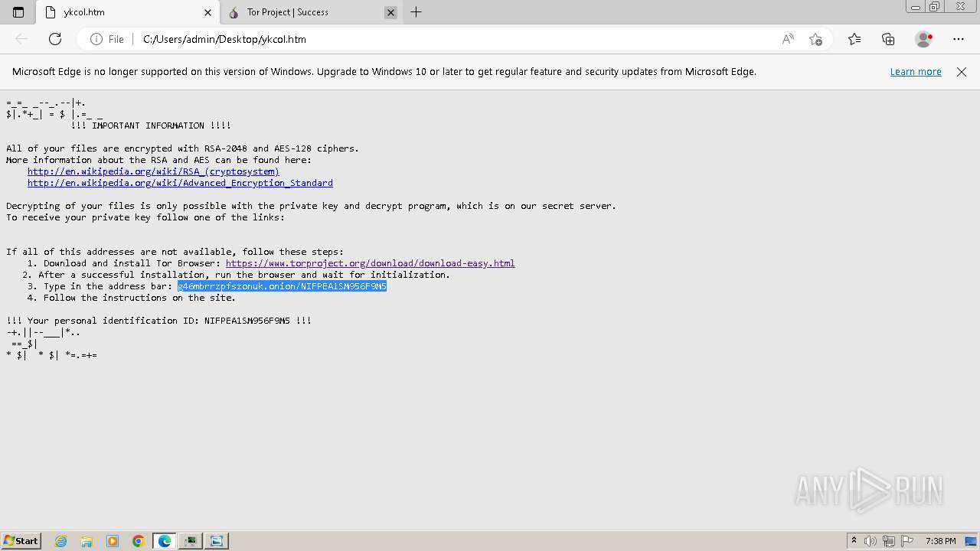Open the user profile menu
980x551 pixels.
click(x=924, y=39)
